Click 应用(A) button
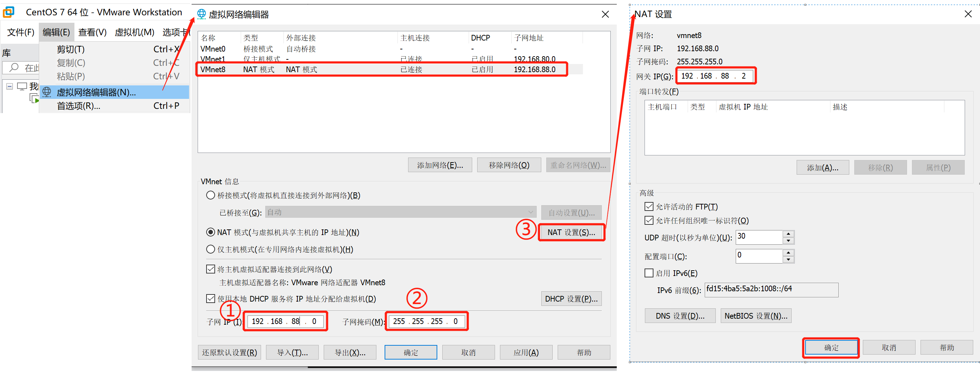The width and height of the screenshot is (980, 372). click(526, 352)
